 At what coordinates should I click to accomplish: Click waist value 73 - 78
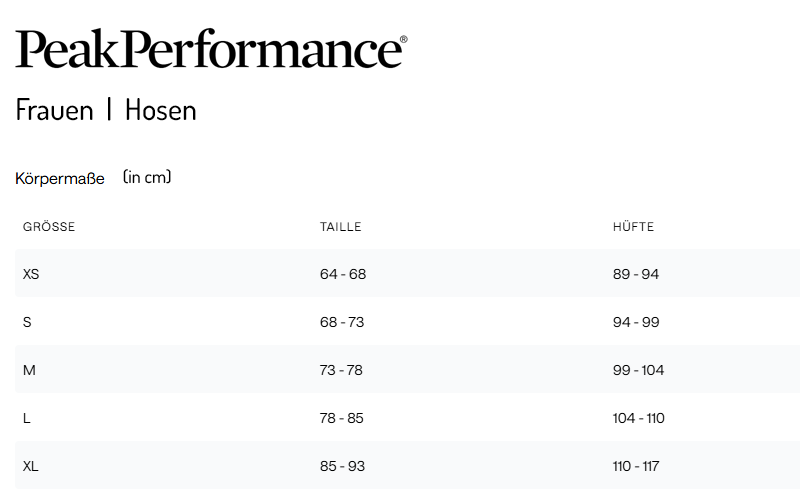(x=341, y=370)
